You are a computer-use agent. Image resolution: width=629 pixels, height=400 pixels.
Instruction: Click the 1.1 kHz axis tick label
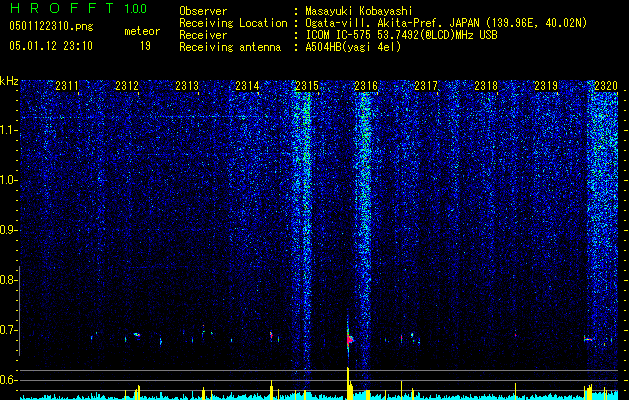(x=7, y=131)
